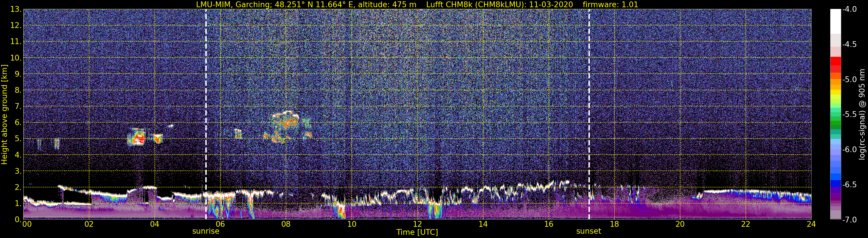Click height axis tick '13.'
Image resolution: width=868 pixels, height=238 pixels.
point(16,9)
